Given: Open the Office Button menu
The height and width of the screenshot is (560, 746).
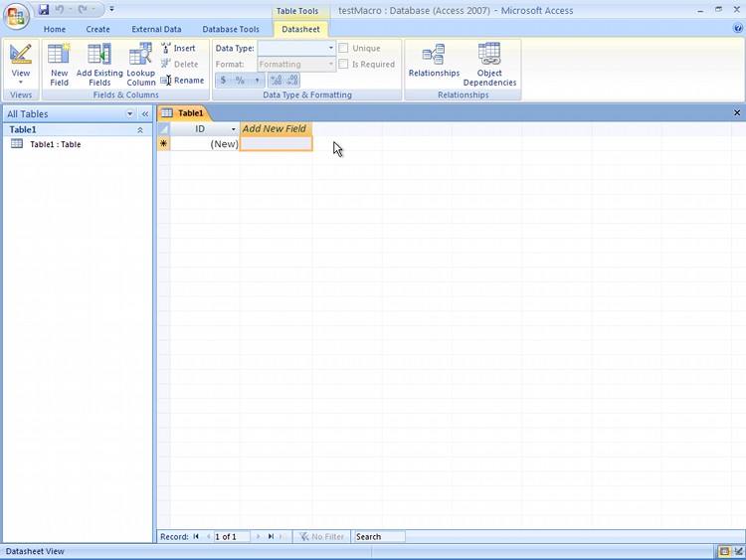Looking at the screenshot, I should tap(16, 16).
